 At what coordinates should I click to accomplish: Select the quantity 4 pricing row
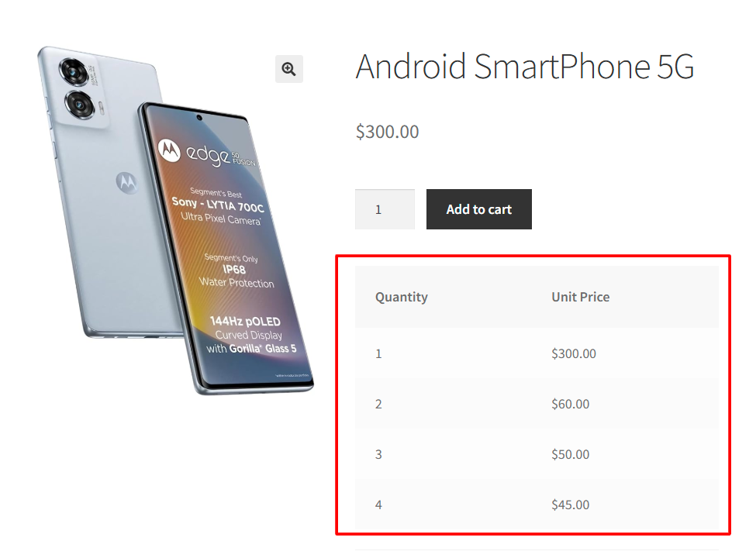[537, 505]
